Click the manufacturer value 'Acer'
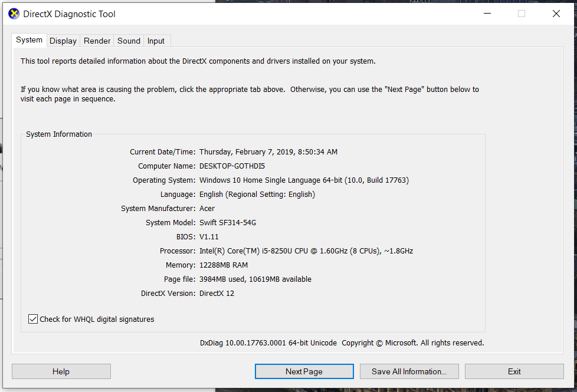This screenshot has height=392, width=577. point(207,209)
